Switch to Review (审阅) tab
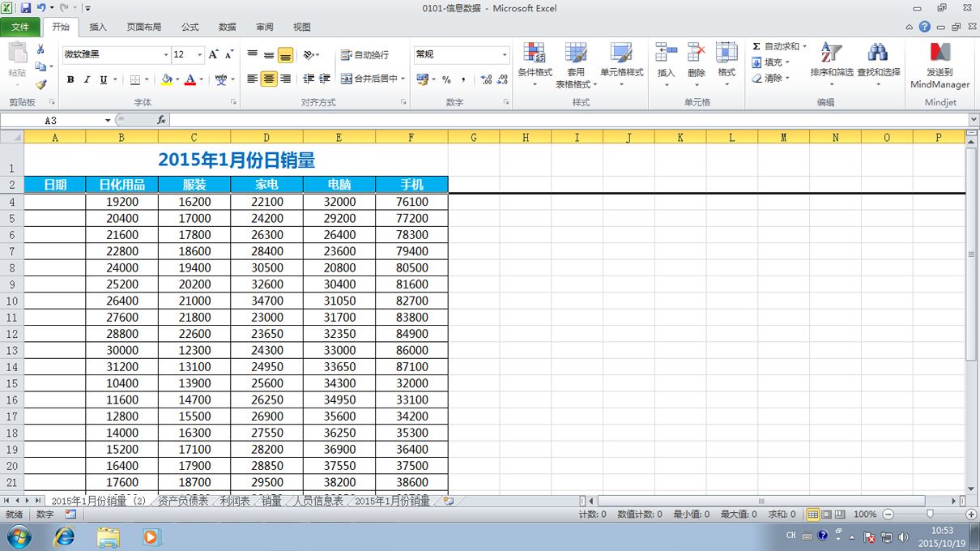Screen dimensions: 980x551 point(265,27)
